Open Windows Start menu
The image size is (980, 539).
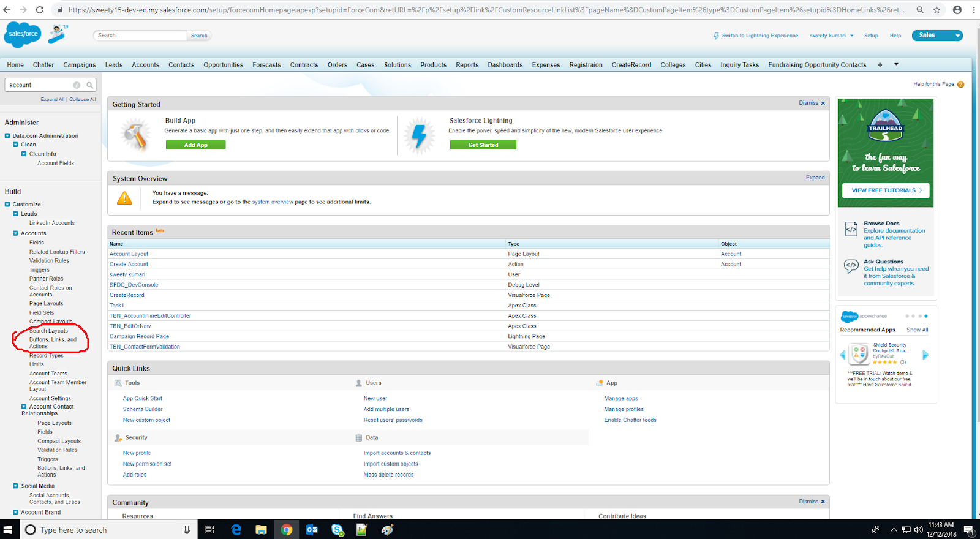(8, 530)
